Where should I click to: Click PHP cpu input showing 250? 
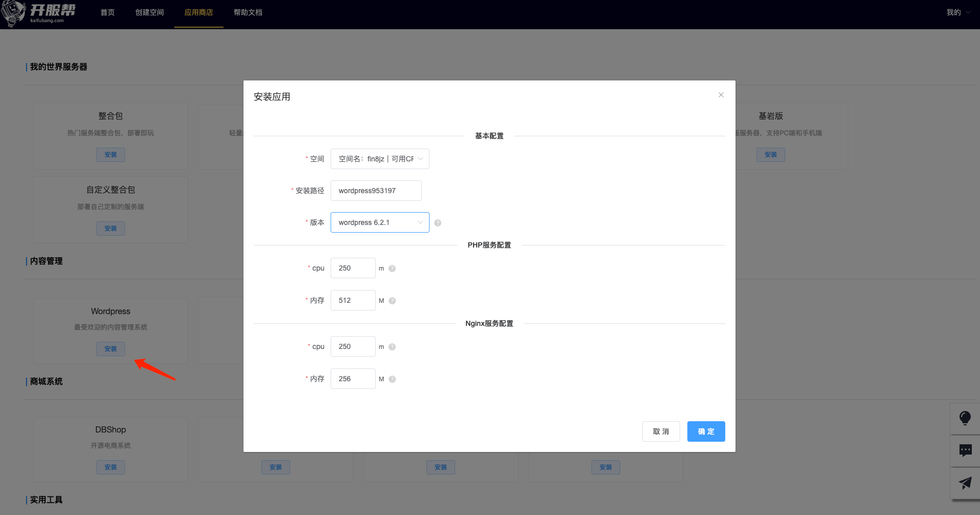click(x=353, y=268)
